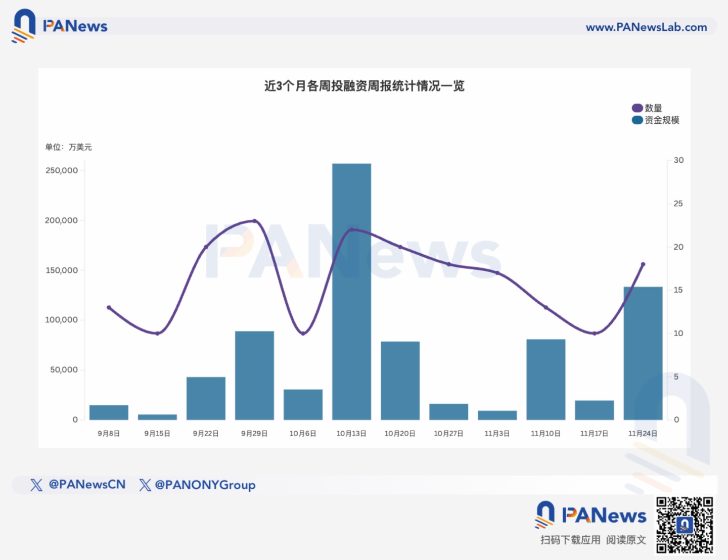Toggle the blue 资金规模 legend marker
The height and width of the screenshot is (560, 728).
[x=637, y=120]
